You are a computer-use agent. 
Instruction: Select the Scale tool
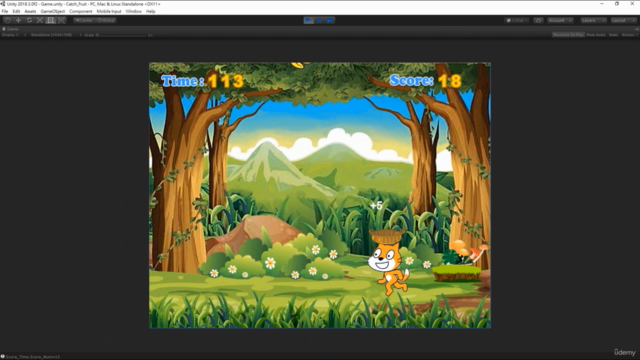[40, 20]
